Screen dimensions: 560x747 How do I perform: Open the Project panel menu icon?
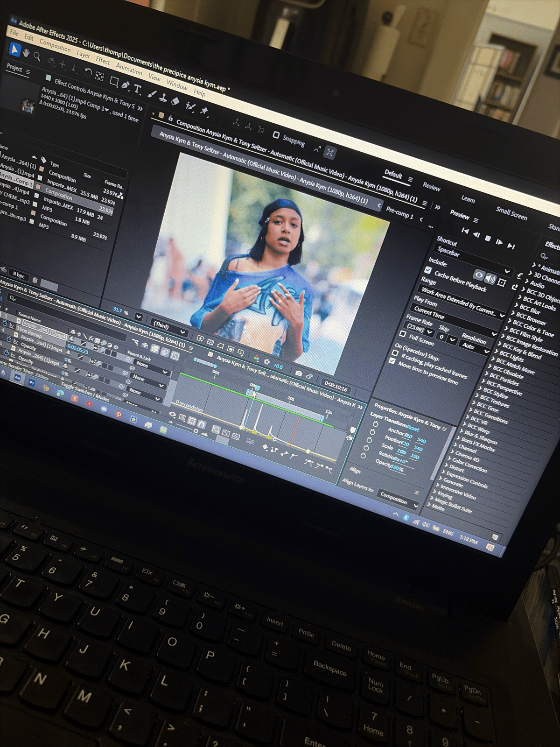28,72
